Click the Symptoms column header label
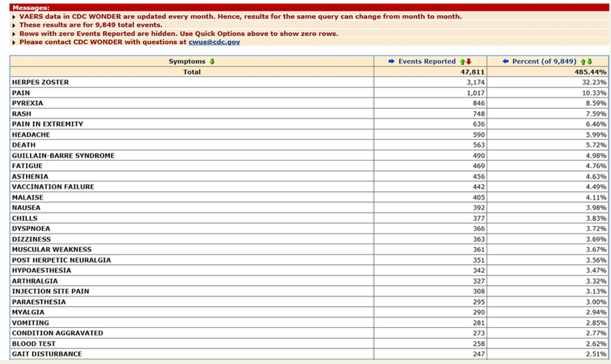Viewport: 611px width, 364px height. pos(186,61)
